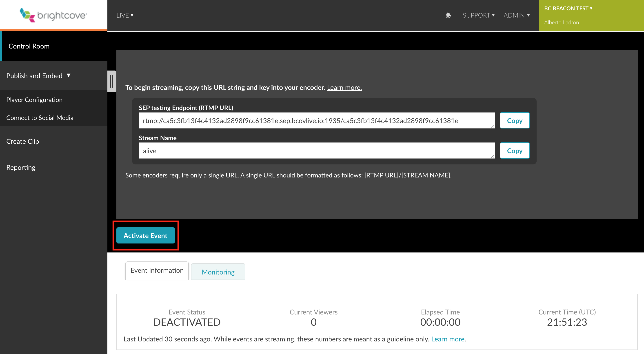Open the SUPPORT dropdown menu
The image size is (644, 354).
tap(478, 15)
